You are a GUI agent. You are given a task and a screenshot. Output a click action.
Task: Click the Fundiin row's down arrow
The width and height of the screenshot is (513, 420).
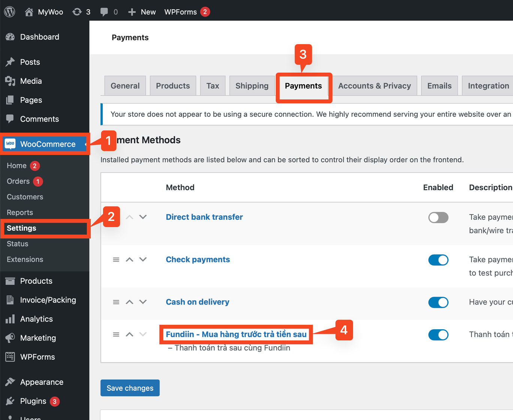click(143, 334)
